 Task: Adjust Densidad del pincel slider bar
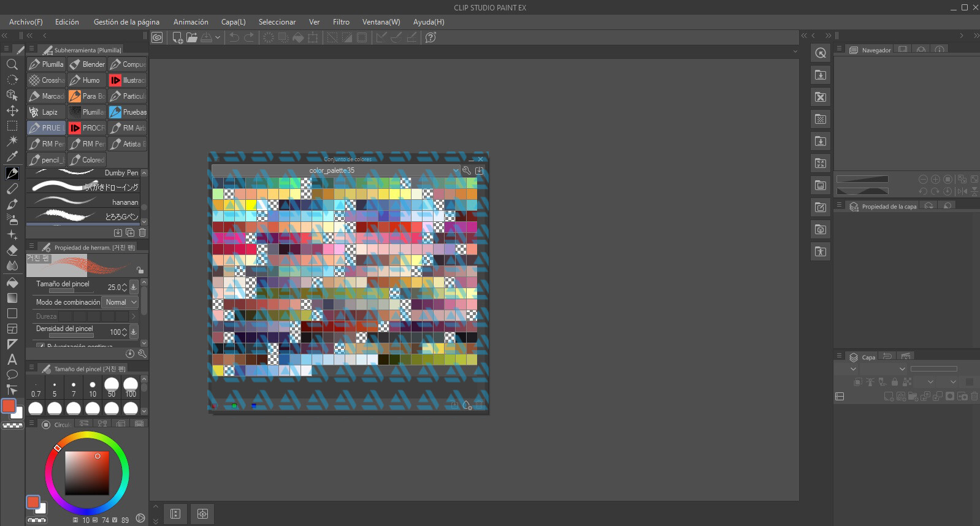(71, 335)
